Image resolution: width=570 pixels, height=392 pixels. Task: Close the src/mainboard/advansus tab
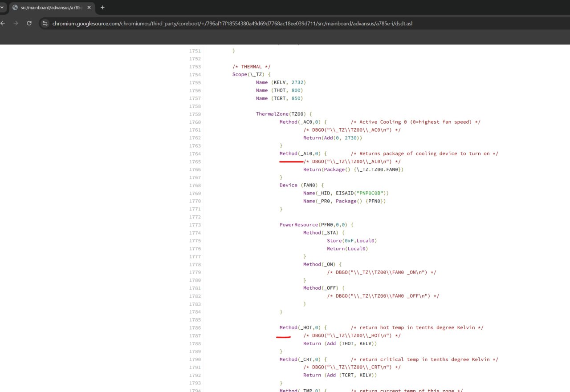pyautogui.click(x=89, y=8)
